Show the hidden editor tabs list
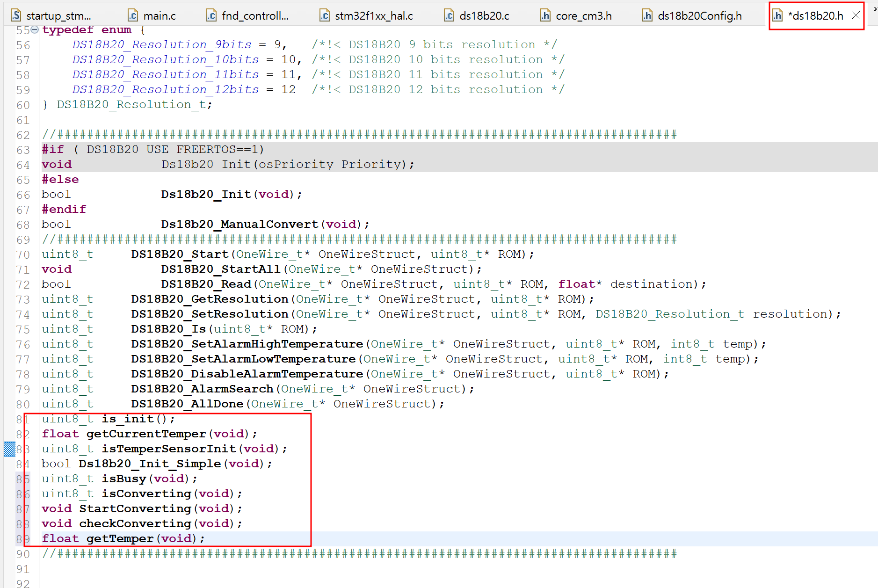Screen dimensions: 878x588 click(x=875, y=9)
